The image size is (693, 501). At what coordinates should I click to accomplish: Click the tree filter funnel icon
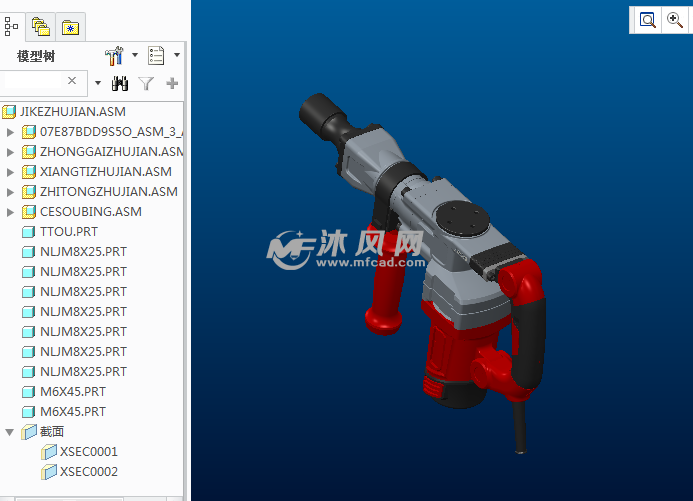coord(146,83)
